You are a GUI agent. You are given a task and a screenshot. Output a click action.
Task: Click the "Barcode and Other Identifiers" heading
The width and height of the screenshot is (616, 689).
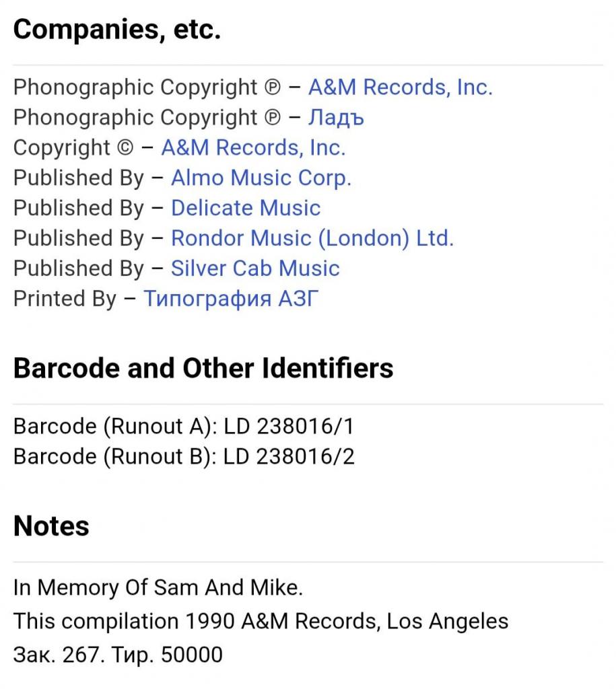203,369
